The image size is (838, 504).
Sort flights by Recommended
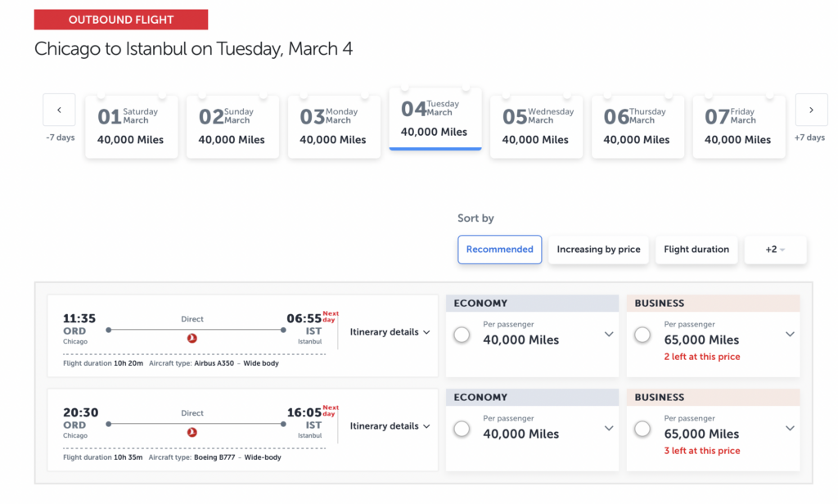(499, 250)
